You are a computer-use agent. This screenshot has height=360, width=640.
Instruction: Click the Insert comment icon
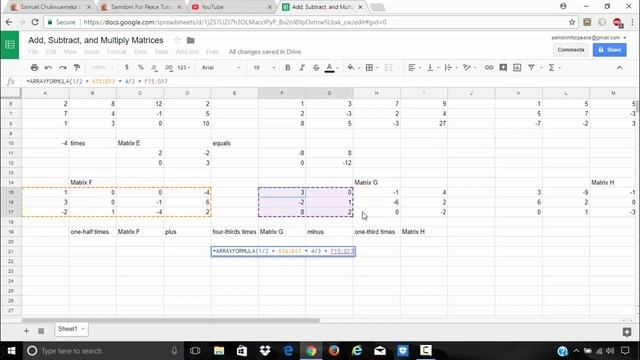pos(503,67)
